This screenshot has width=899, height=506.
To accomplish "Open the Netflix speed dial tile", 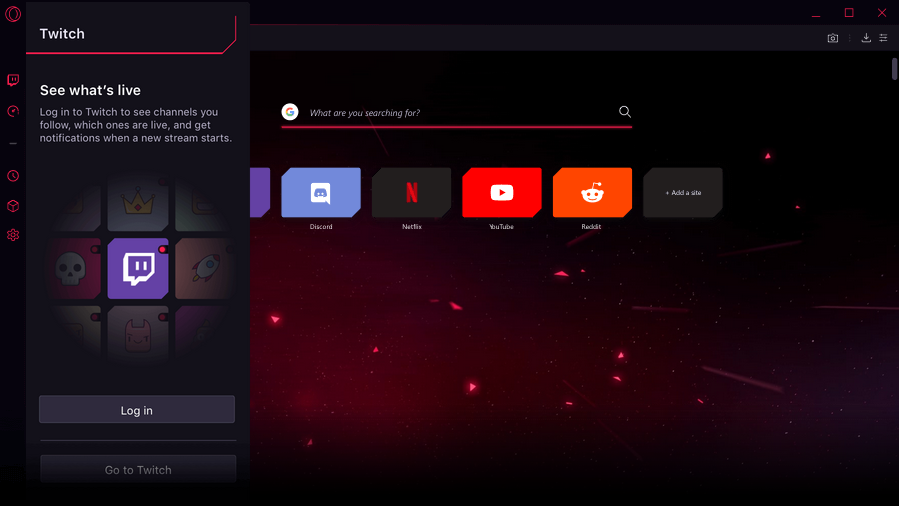I will 412,193.
